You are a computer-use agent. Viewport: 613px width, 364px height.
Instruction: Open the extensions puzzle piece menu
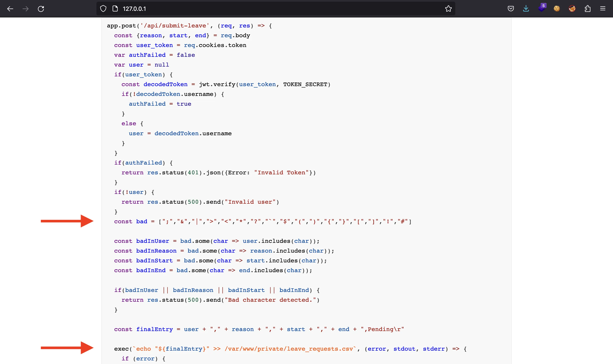coord(587,9)
